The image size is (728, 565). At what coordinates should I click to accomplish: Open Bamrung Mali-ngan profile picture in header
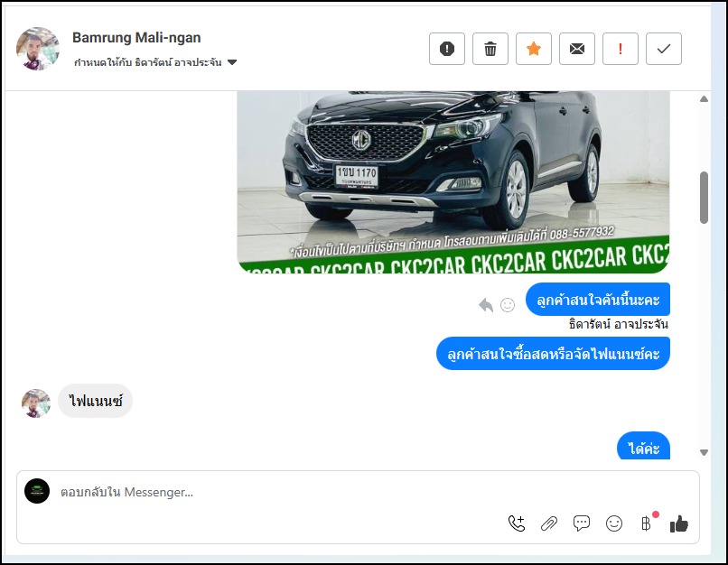click(38, 49)
